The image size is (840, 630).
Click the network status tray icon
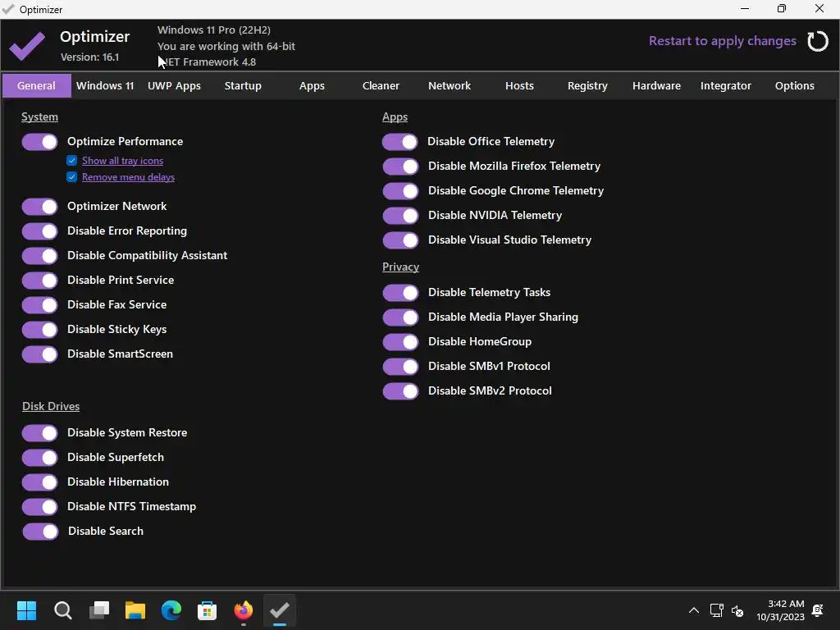[x=716, y=610]
